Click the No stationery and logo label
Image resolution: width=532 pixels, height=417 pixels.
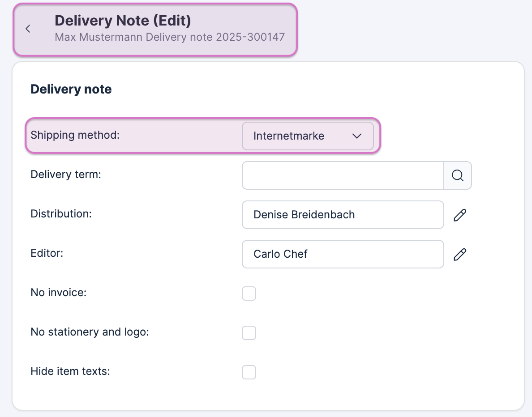90,332
